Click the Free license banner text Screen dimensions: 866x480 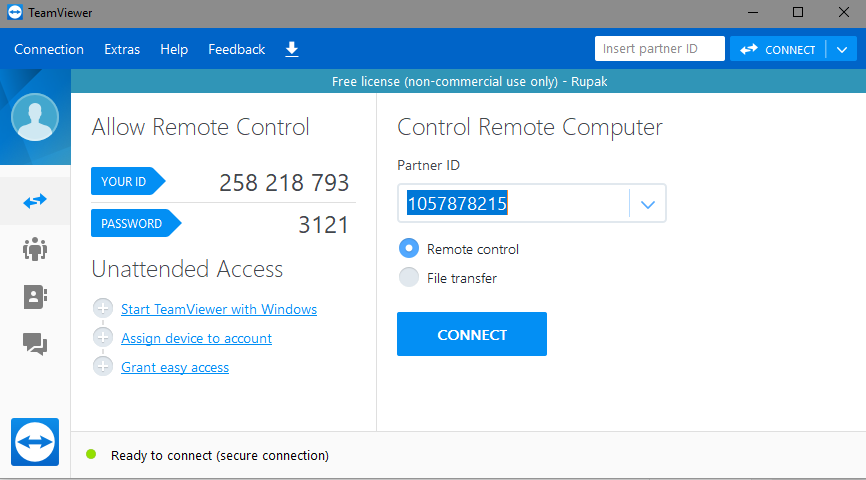[x=469, y=82]
